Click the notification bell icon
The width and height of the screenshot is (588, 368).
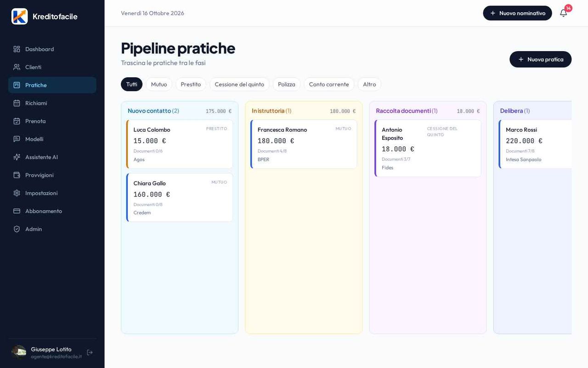(563, 13)
